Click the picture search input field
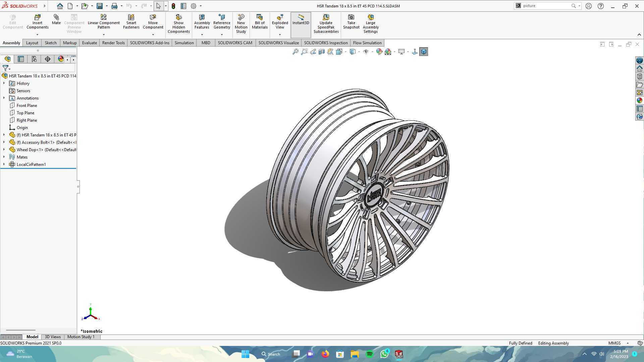 click(546, 6)
